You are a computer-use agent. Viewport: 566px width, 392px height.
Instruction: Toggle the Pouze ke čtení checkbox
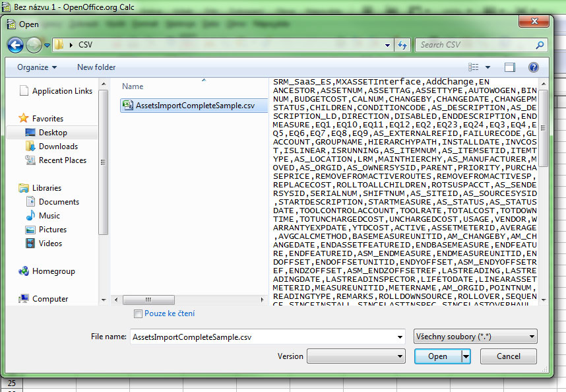[137, 313]
